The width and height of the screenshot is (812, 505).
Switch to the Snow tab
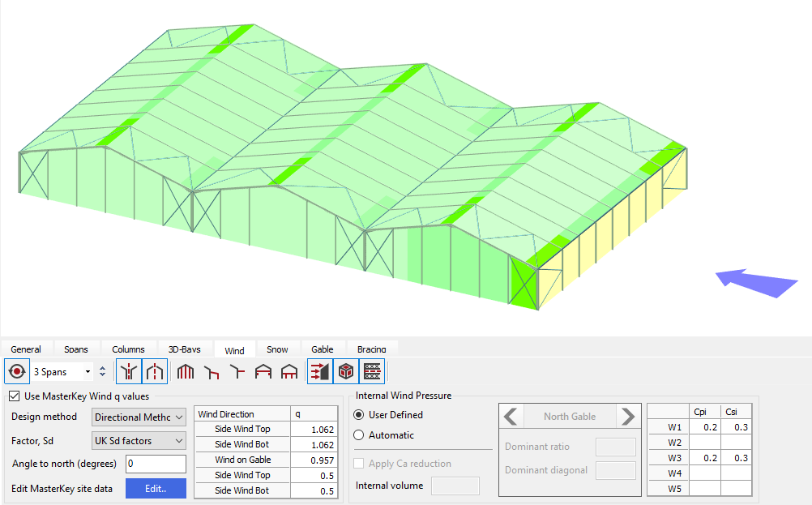277,349
